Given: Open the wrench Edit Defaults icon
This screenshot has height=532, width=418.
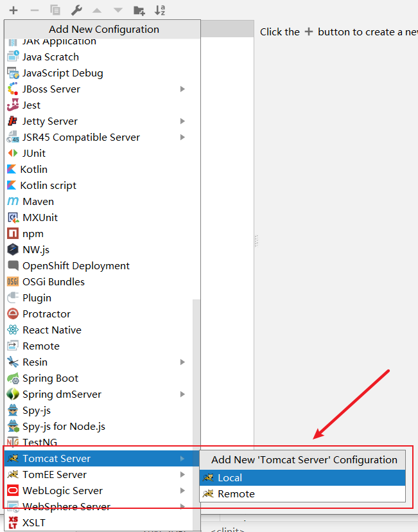Looking at the screenshot, I should pyautogui.click(x=76, y=10).
